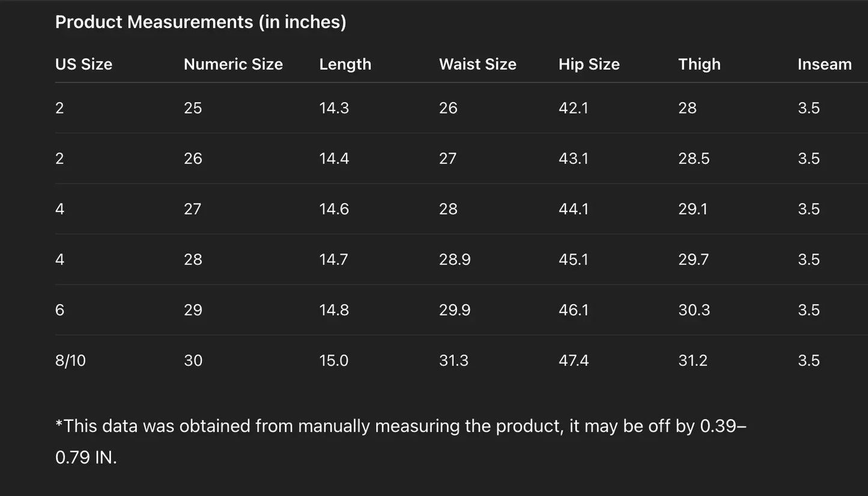
Task: Click the US Size column header
Action: [x=83, y=64]
